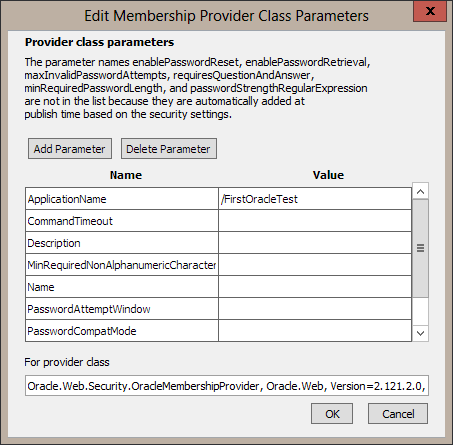Viewport: 453px width, 445px height.
Task: Click the Add Parameter button
Action: pos(70,149)
